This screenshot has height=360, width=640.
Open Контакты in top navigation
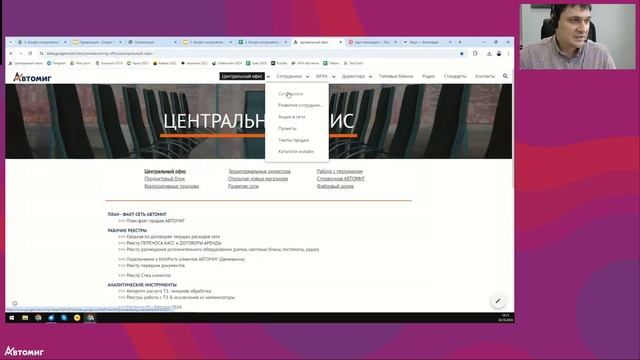tap(485, 76)
